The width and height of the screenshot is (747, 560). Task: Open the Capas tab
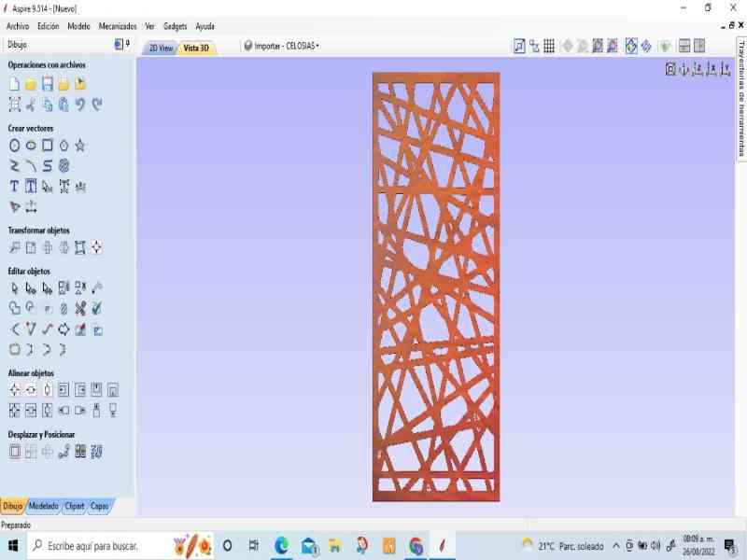pos(100,506)
